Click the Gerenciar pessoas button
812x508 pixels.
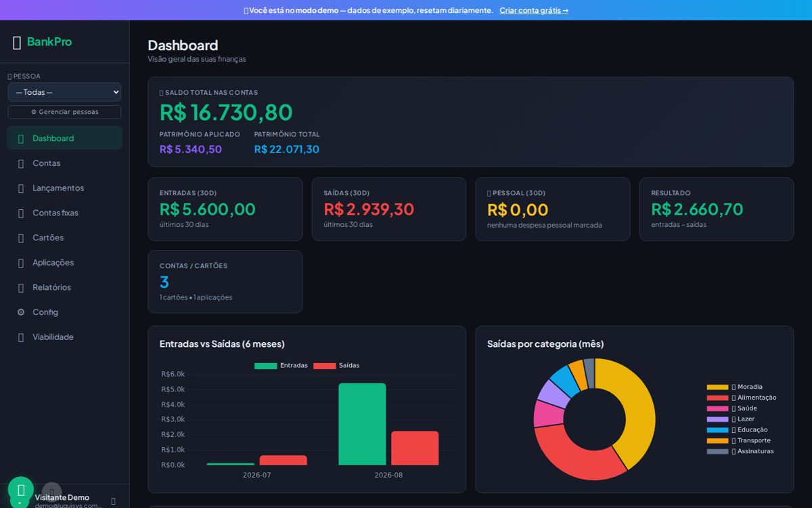pos(64,112)
